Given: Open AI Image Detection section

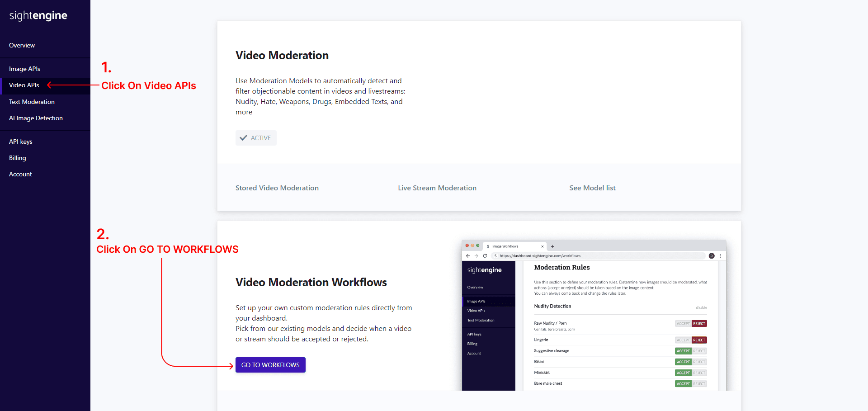Looking at the screenshot, I should 36,118.
